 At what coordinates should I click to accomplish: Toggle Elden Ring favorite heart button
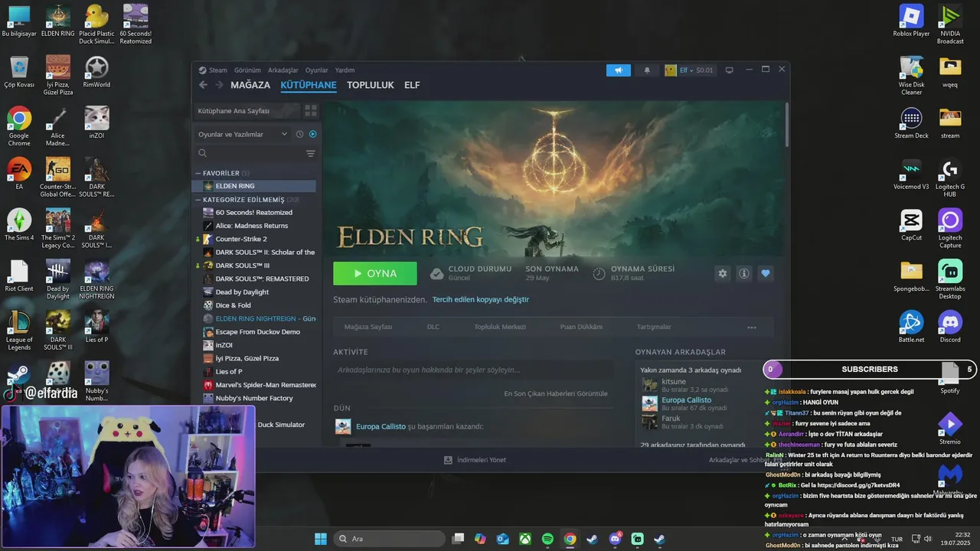tap(765, 273)
